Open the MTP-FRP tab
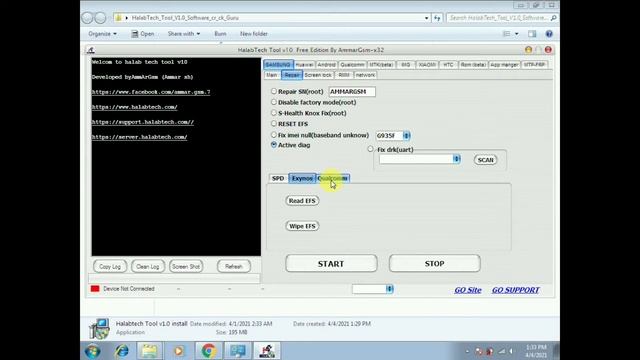Image resolution: width=640 pixels, height=360 pixels. click(x=534, y=64)
